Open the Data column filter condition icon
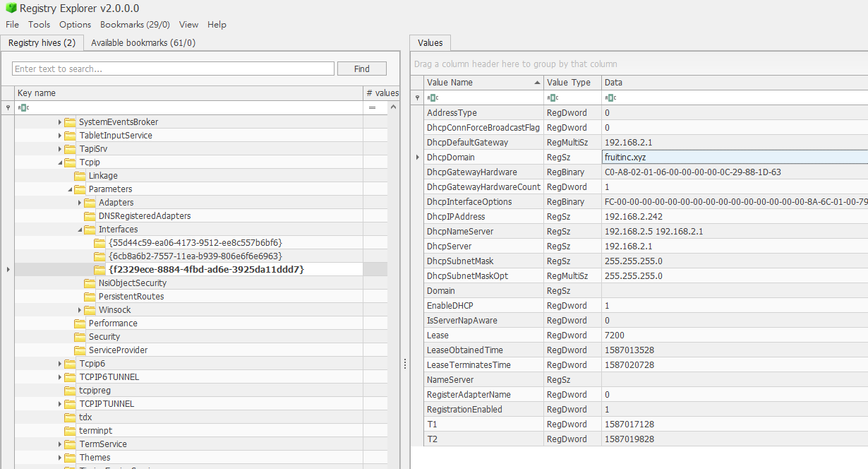868x469 pixels. (x=611, y=98)
